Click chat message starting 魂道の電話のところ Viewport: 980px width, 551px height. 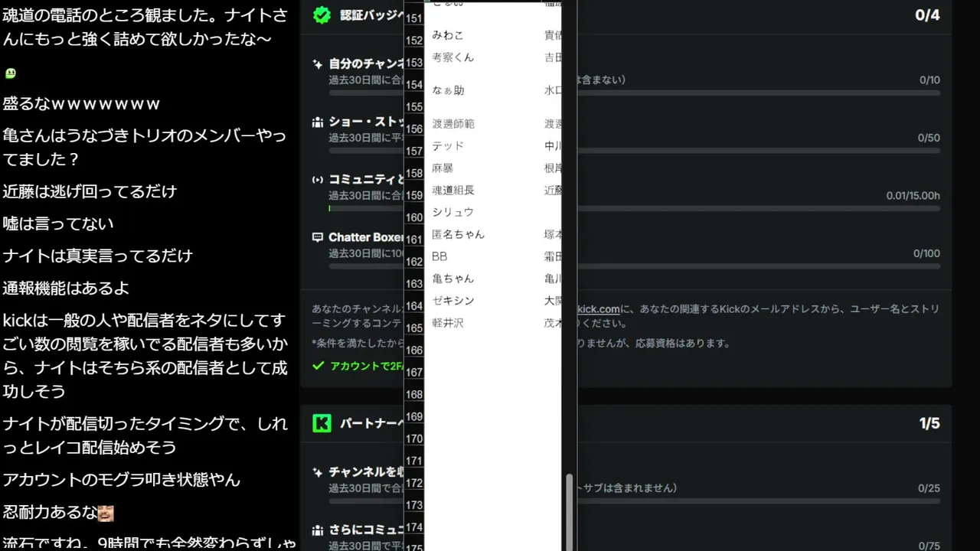click(145, 27)
